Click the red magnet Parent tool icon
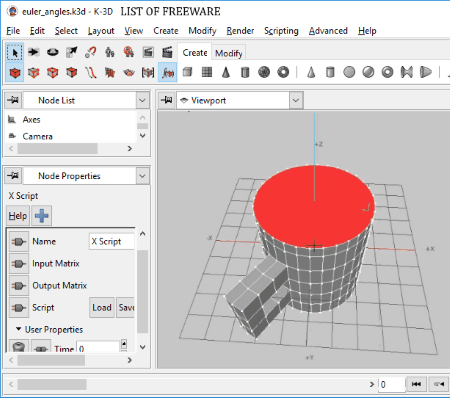This screenshot has height=398, width=450. click(x=91, y=52)
